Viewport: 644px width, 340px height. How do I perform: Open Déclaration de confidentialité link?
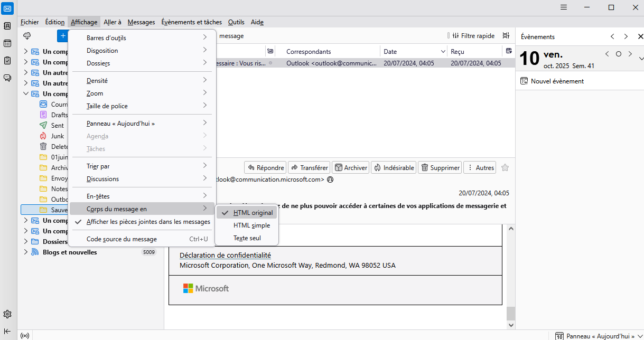click(x=225, y=256)
